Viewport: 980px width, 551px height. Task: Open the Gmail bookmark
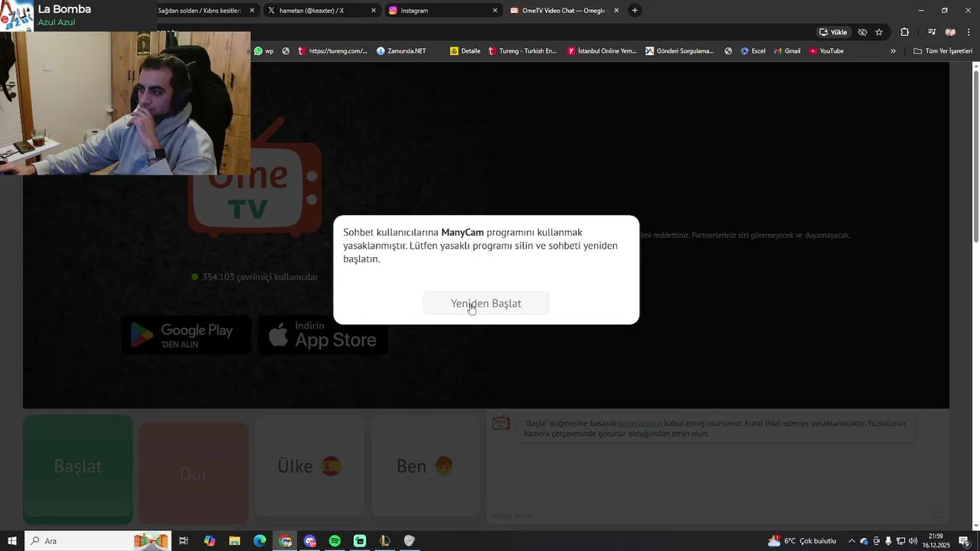coord(787,51)
